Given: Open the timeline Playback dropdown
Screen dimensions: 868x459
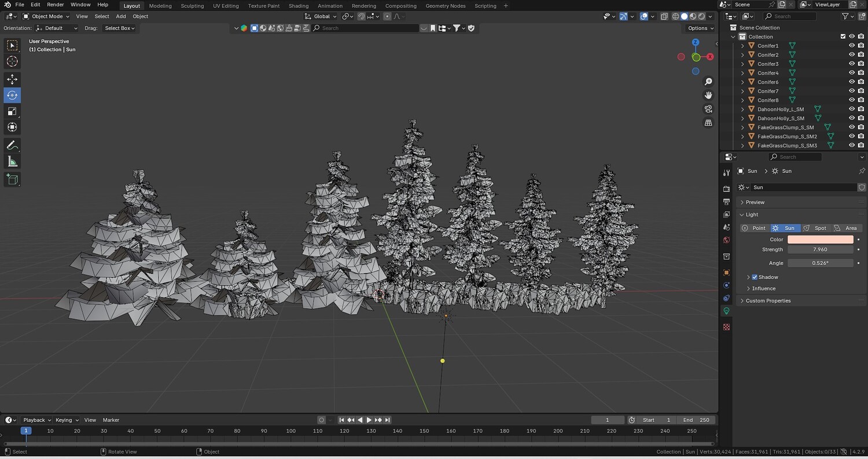Looking at the screenshot, I should (x=36, y=420).
